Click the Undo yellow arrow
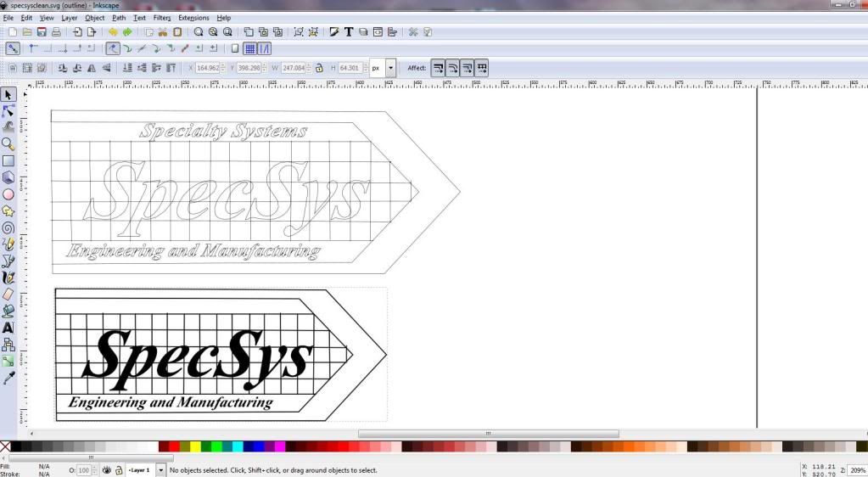Screen dimensions: 868x477 coord(114,32)
